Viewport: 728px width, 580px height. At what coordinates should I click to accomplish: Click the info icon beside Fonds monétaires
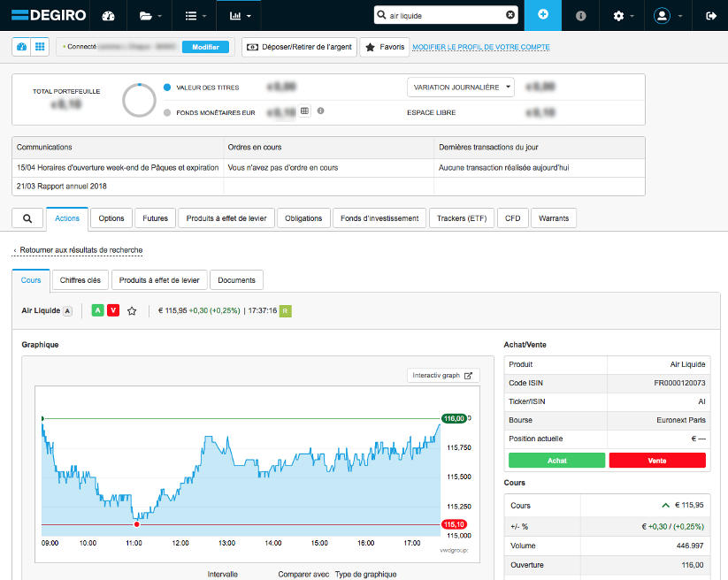(320, 111)
